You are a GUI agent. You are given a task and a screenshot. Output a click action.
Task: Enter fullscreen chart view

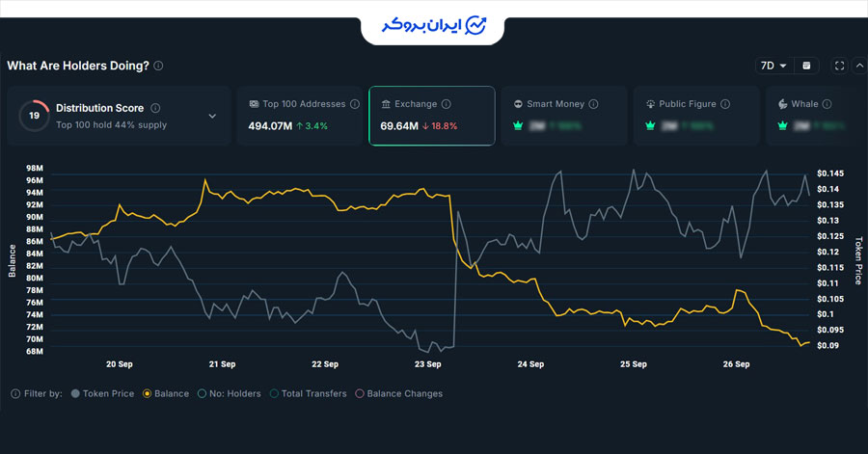click(839, 66)
